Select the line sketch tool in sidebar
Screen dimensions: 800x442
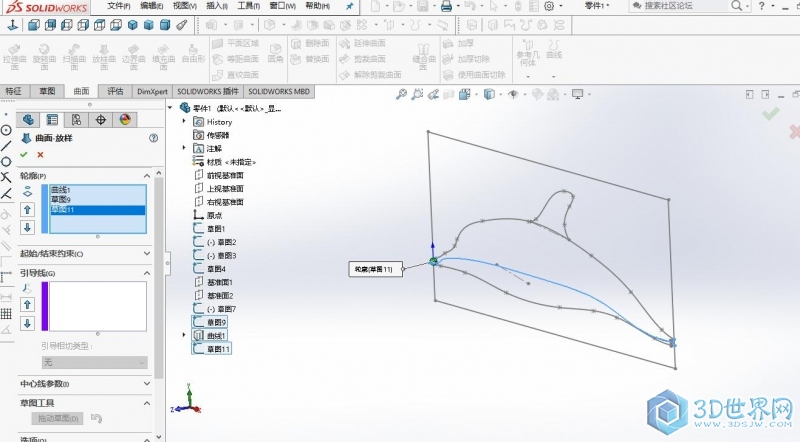point(6,145)
